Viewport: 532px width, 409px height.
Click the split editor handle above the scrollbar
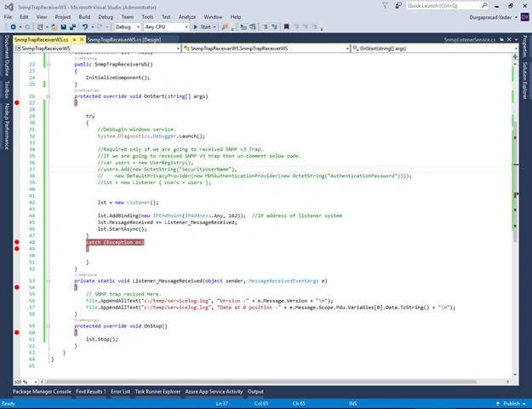point(515,56)
